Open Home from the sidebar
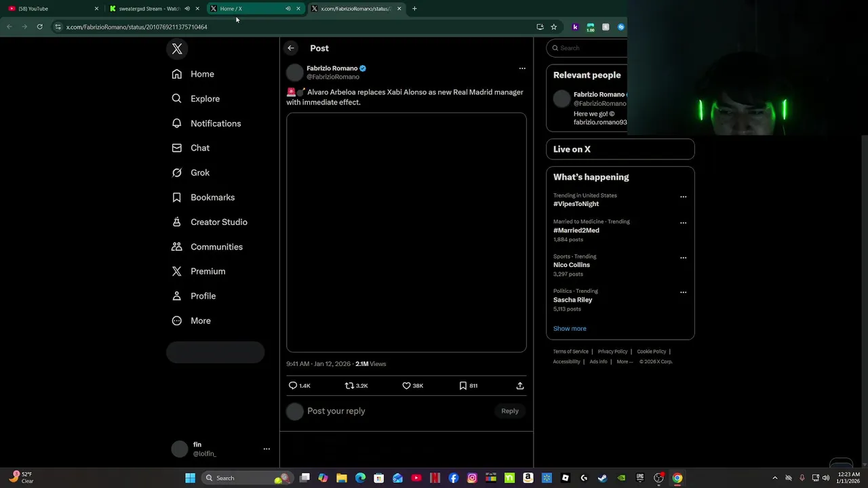868x488 pixels. point(193,74)
